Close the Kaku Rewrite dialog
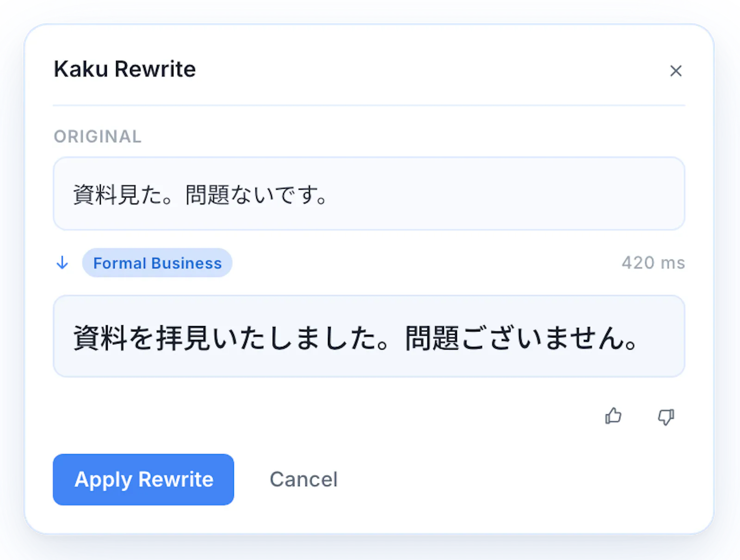The height and width of the screenshot is (560, 740). (676, 71)
